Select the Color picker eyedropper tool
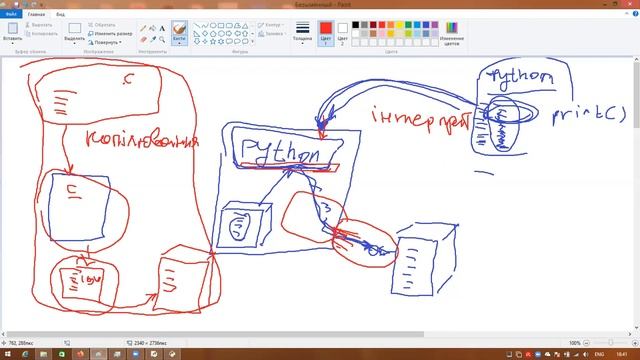This screenshot has height=360, width=640. pyautogui.click(x=153, y=39)
